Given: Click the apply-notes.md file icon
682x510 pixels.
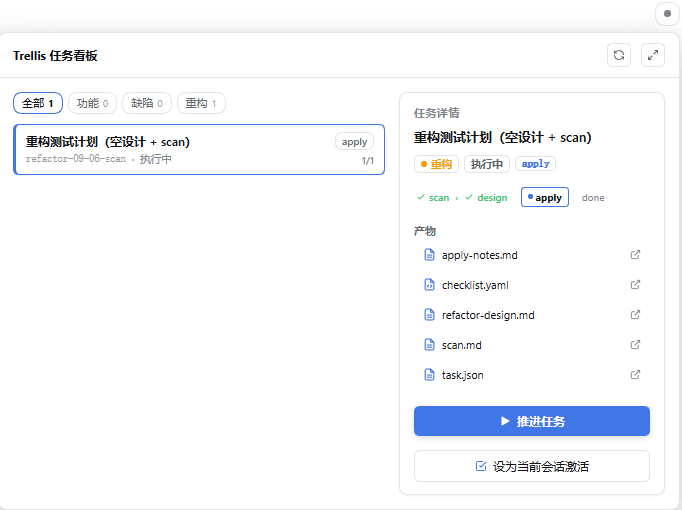Looking at the screenshot, I should click(x=429, y=255).
